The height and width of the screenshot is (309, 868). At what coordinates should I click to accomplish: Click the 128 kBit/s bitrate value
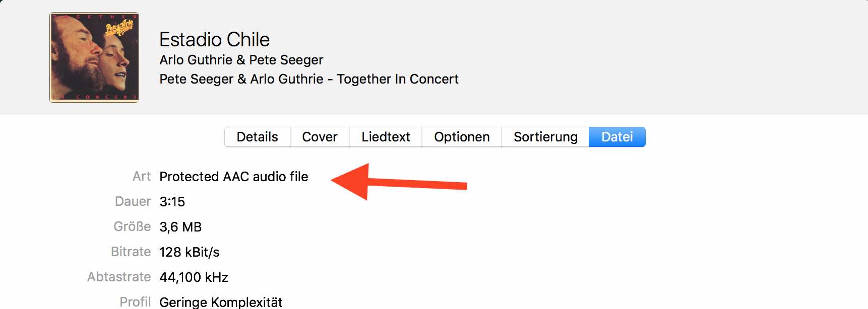coord(189,252)
